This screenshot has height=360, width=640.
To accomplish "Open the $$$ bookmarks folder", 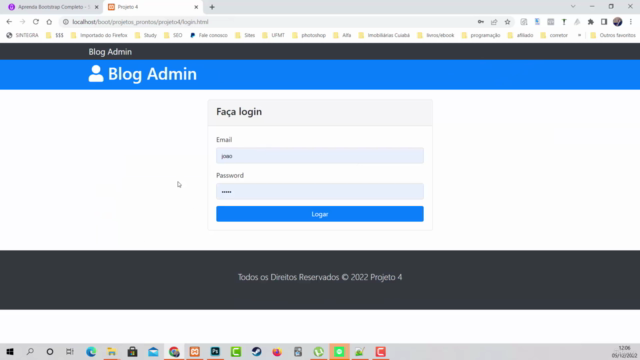I will (x=55, y=36).
